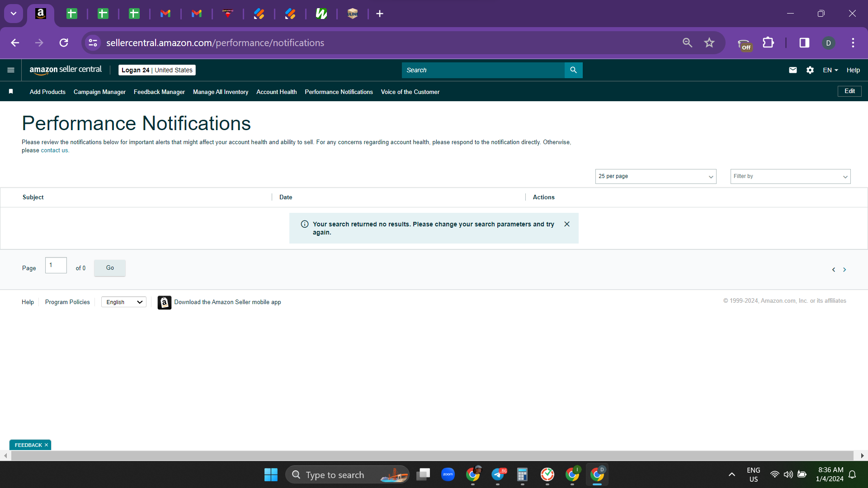Viewport: 868px width, 488px height.
Task: Open Feedback Manager
Action: point(159,92)
